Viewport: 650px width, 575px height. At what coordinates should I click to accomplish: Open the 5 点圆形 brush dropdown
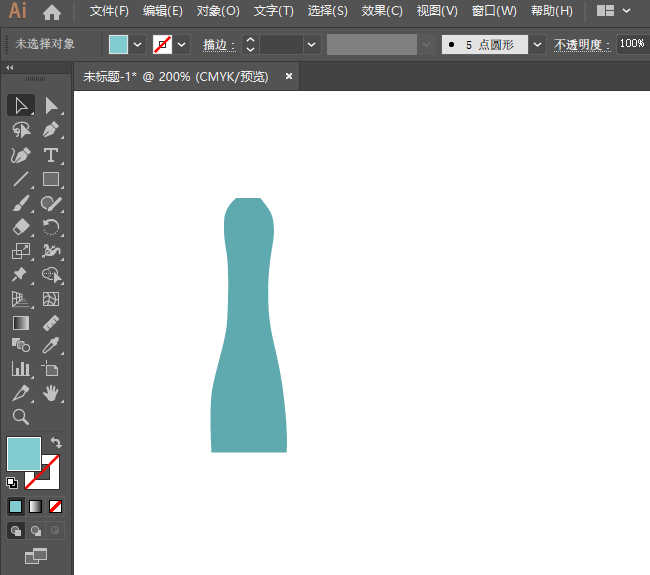[538, 45]
